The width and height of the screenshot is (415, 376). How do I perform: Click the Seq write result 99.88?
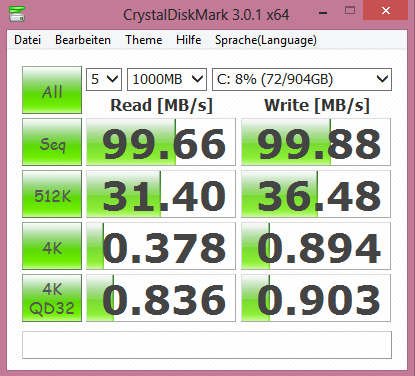pyautogui.click(x=316, y=142)
